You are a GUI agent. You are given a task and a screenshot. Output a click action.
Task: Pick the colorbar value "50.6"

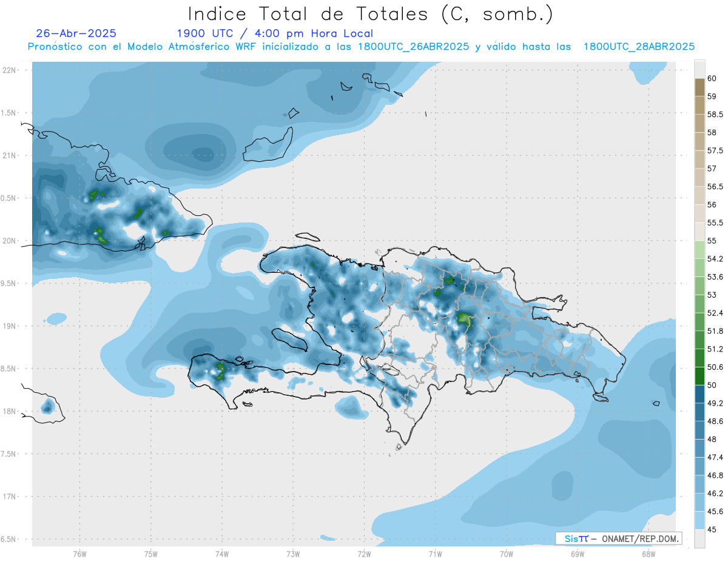point(715,367)
